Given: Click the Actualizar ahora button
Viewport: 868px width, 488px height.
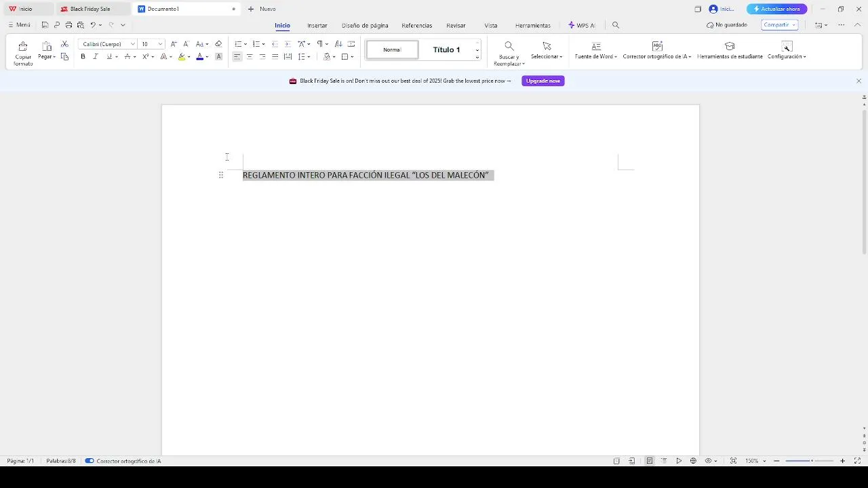Looking at the screenshot, I should (x=777, y=9).
